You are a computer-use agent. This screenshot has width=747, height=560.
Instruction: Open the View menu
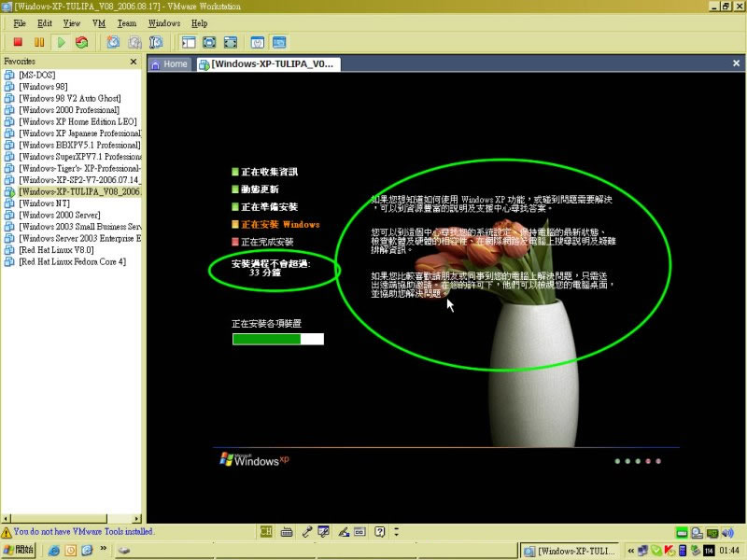coord(72,23)
